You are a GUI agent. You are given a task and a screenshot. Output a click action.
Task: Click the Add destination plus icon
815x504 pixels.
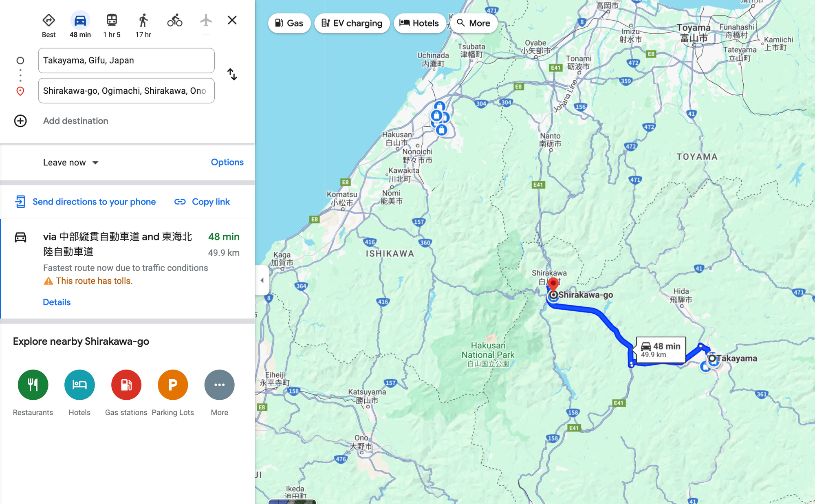pyautogui.click(x=20, y=121)
